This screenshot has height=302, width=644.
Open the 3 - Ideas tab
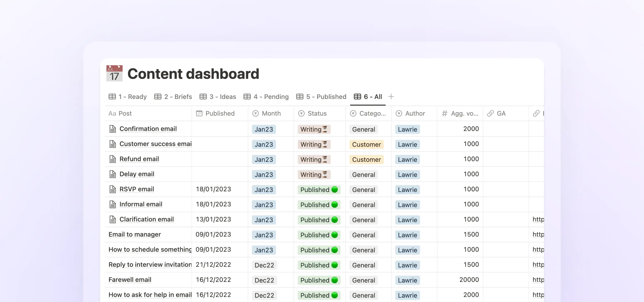tap(222, 97)
